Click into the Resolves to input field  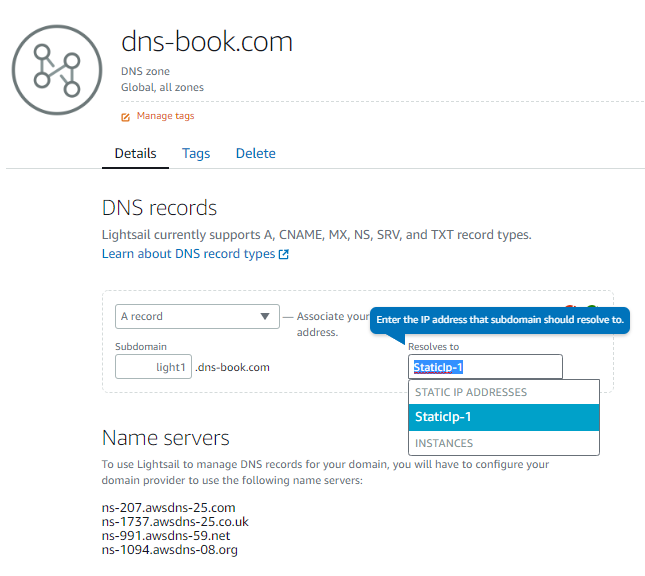coord(485,367)
